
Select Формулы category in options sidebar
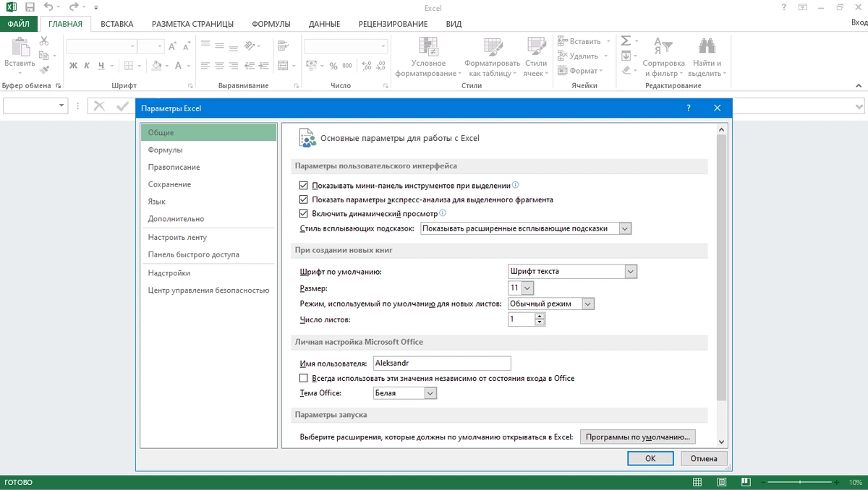[208, 150]
